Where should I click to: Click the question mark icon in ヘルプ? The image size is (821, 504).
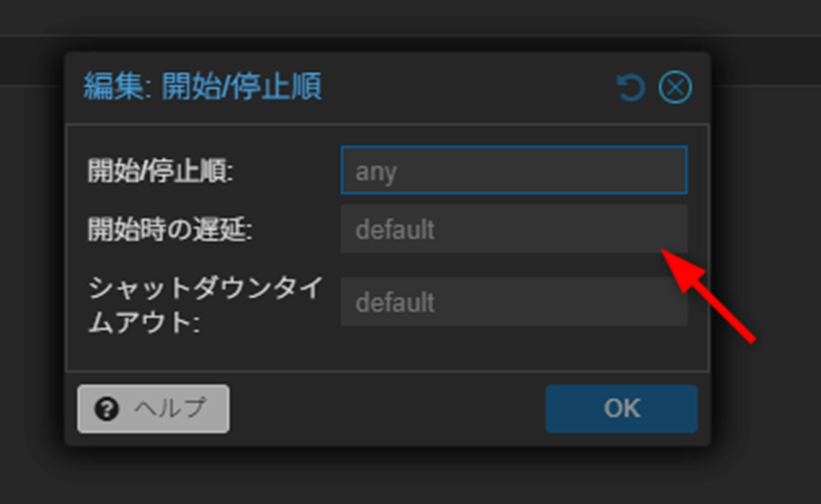(107, 409)
